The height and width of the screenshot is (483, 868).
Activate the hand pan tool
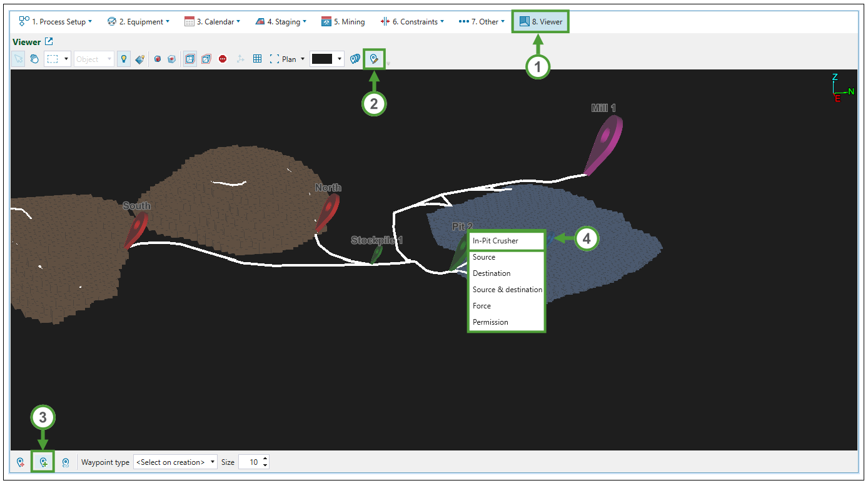point(35,59)
